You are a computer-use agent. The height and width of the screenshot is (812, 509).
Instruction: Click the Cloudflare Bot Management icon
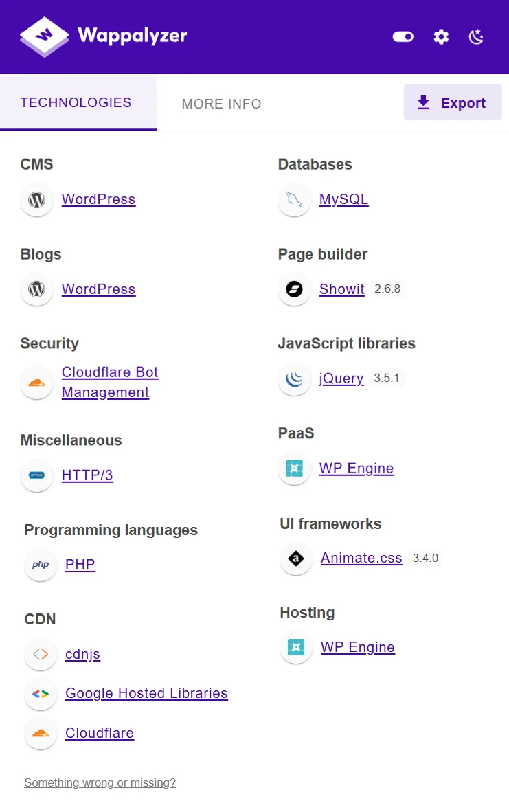[x=36, y=382]
